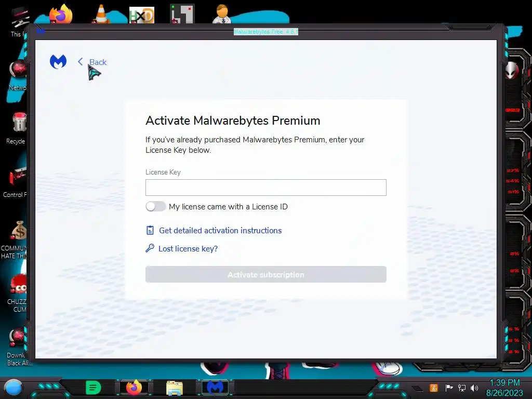Open the Network desktop icon

[18, 75]
